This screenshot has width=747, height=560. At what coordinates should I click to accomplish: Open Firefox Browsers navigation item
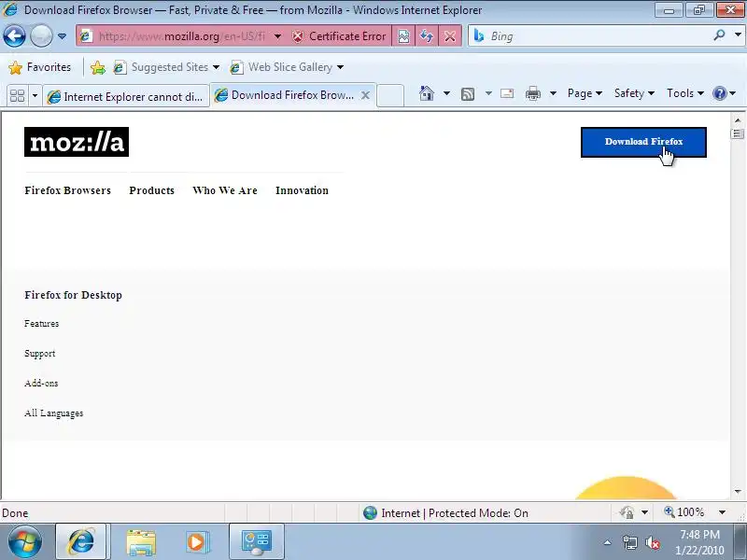coord(67,190)
